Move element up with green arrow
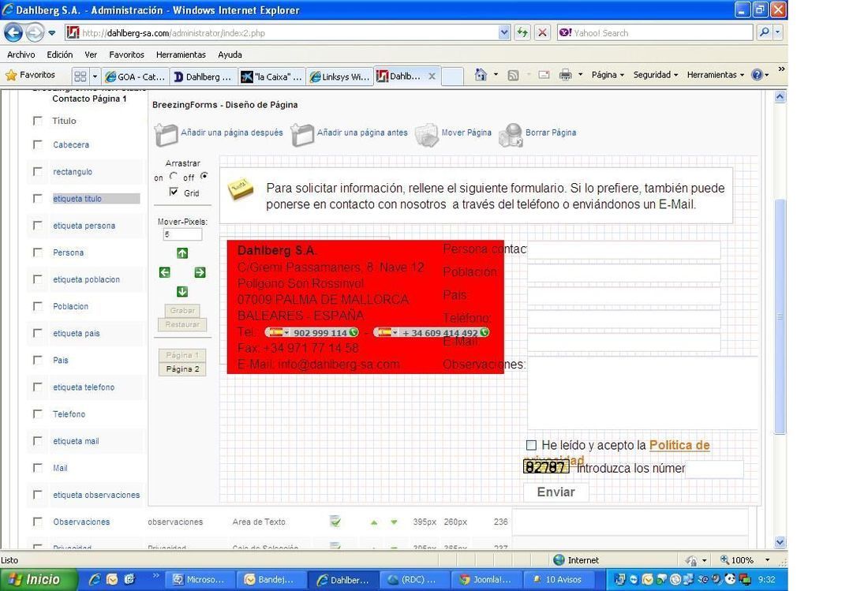 [182, 253]
